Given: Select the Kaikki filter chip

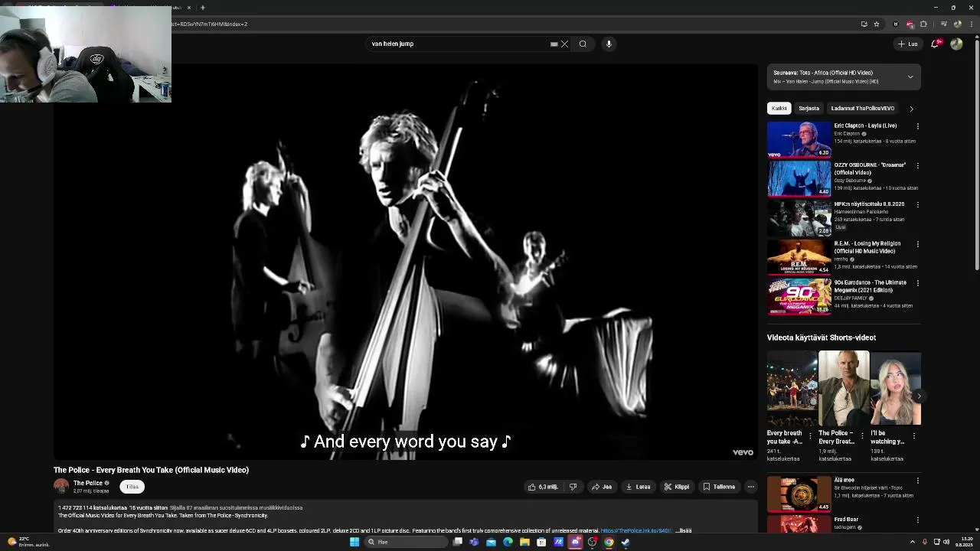Looking at the screenshot, I should pyautogui.click(x=779, y=108).
